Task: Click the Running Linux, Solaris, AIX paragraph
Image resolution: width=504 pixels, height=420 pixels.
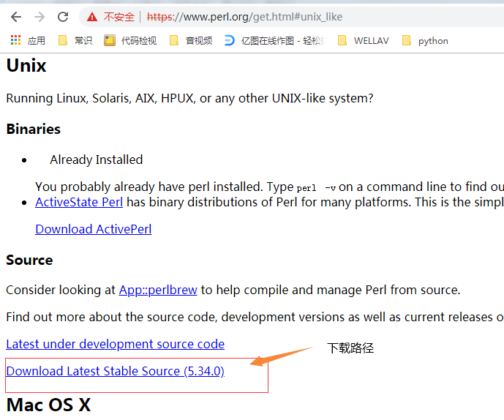Action: coord(189,98)
